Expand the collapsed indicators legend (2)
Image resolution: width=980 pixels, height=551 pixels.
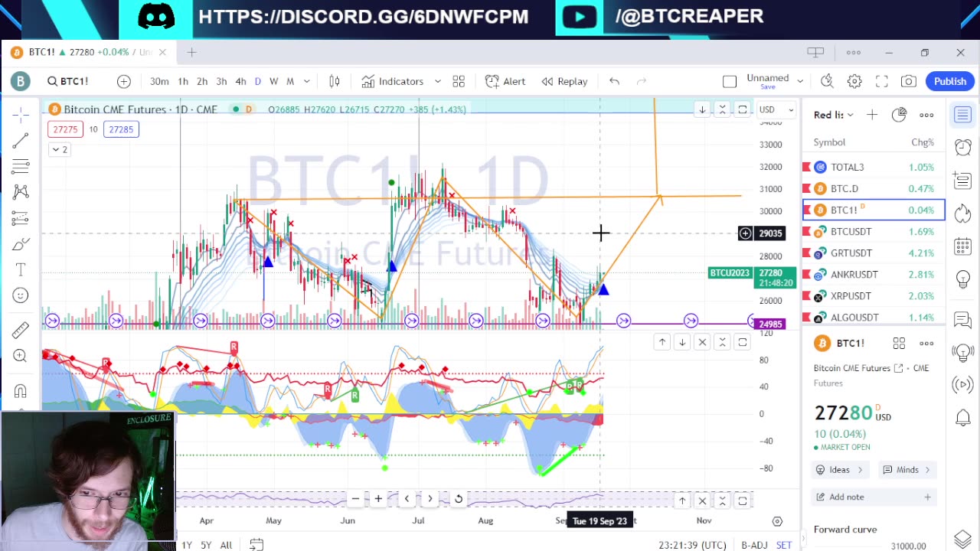click(59, 149)
